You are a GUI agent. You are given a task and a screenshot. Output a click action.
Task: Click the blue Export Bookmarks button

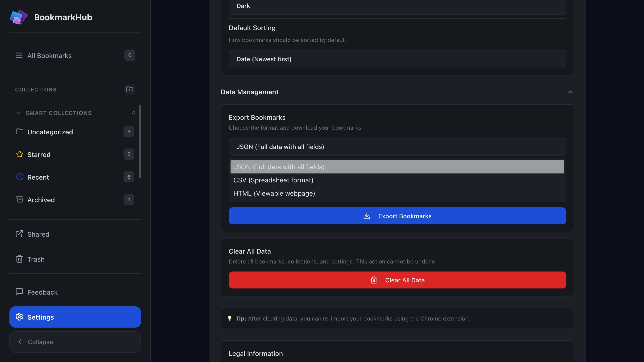coord(397,216)
